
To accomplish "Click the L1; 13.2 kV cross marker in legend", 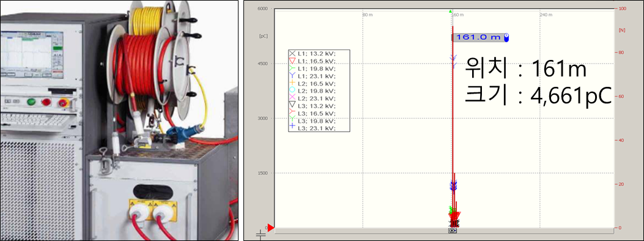I will tap(292, 53).
